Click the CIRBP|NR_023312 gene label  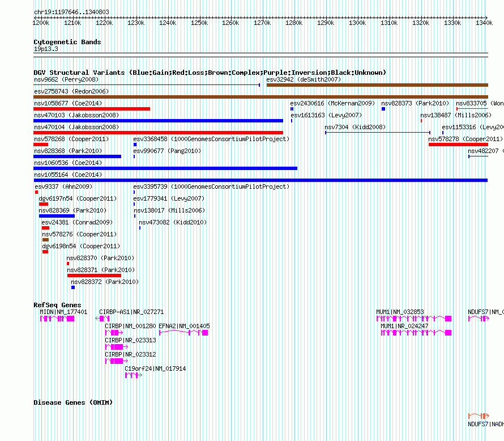pyautogui.click(x=130, y=354)
